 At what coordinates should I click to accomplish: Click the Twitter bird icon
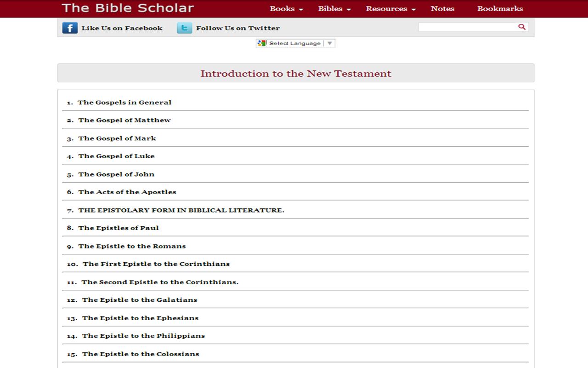(x=184, y=28)
